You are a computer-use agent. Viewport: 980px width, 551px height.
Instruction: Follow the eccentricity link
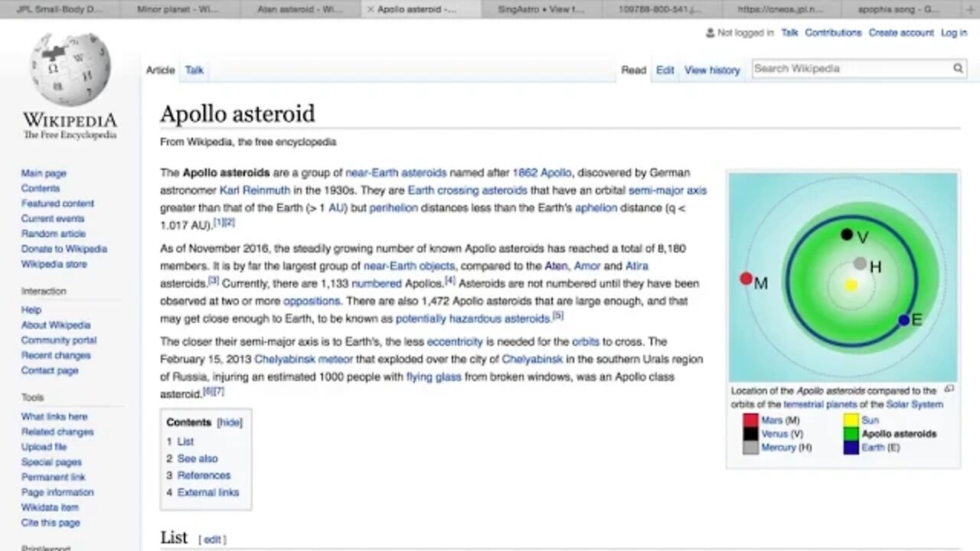pyautogui.click(x=455, y=342)
